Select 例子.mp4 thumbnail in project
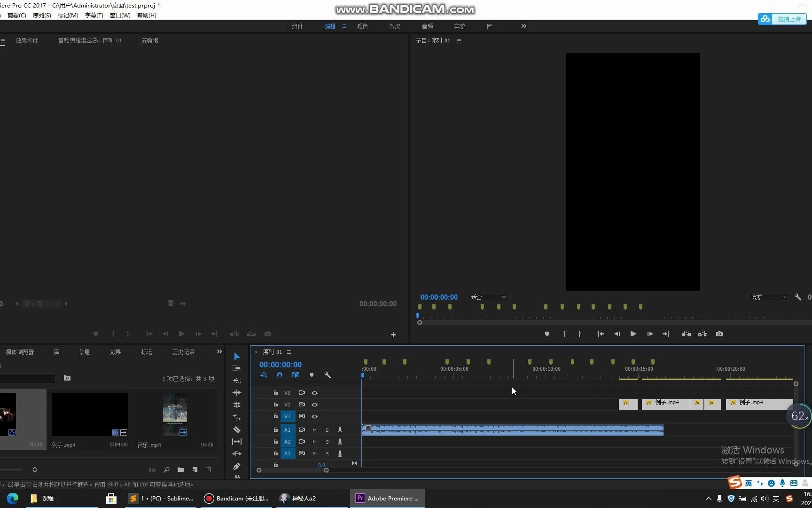 (90, 414)
